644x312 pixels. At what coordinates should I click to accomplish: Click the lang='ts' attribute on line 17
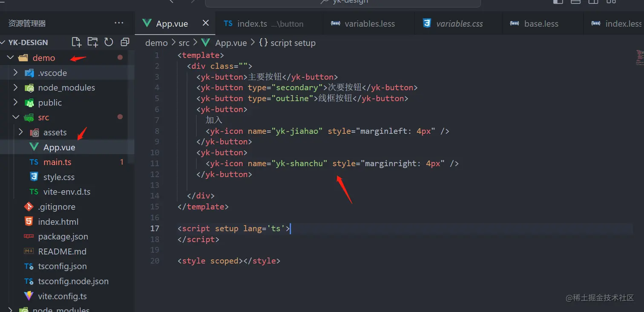coord(264,229)
